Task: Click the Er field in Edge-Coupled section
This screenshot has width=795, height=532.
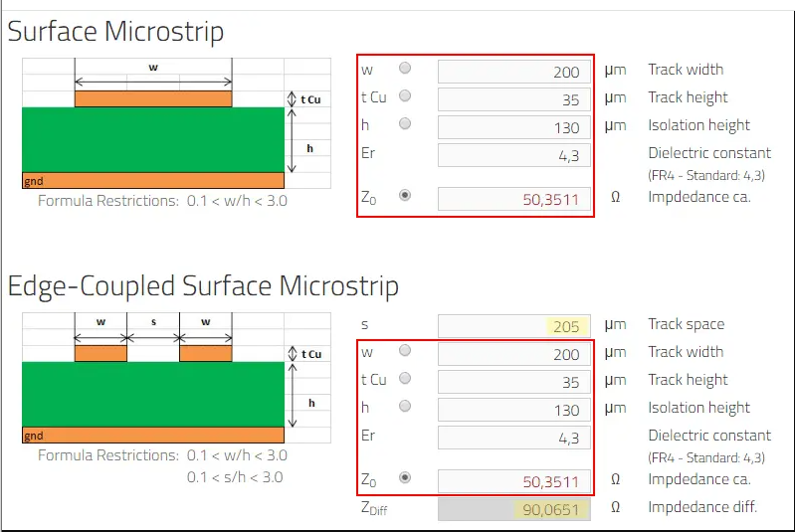Action: (514, 438)
